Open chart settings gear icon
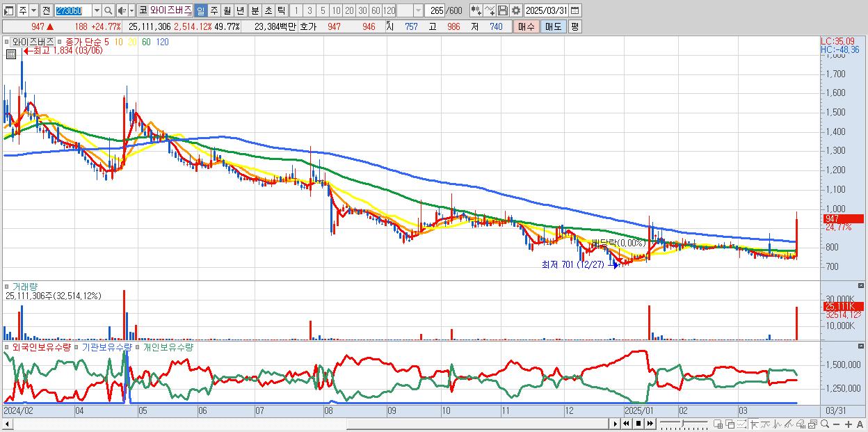 (515, 10)
